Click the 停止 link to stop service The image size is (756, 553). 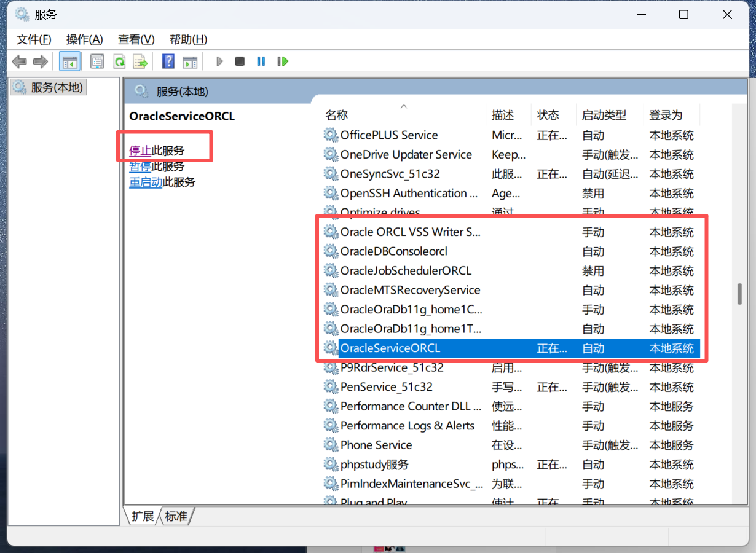[x=140, y=151]
